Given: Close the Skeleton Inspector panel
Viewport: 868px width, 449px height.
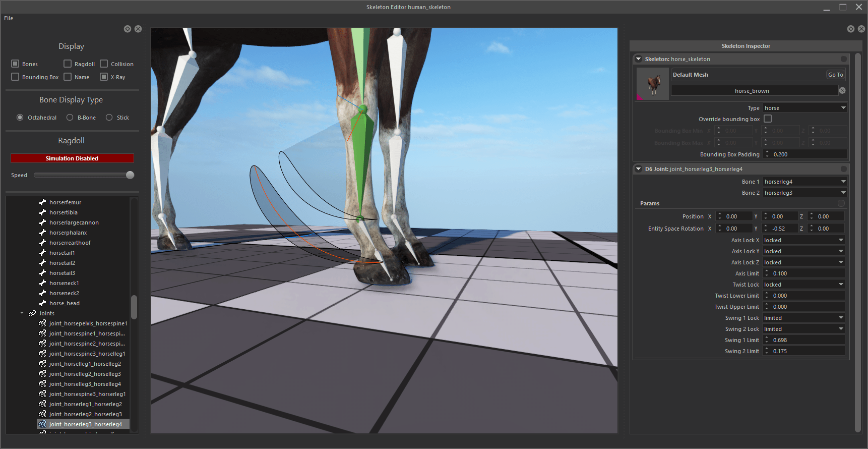Looking at the screenshot, I should [861, 29].
